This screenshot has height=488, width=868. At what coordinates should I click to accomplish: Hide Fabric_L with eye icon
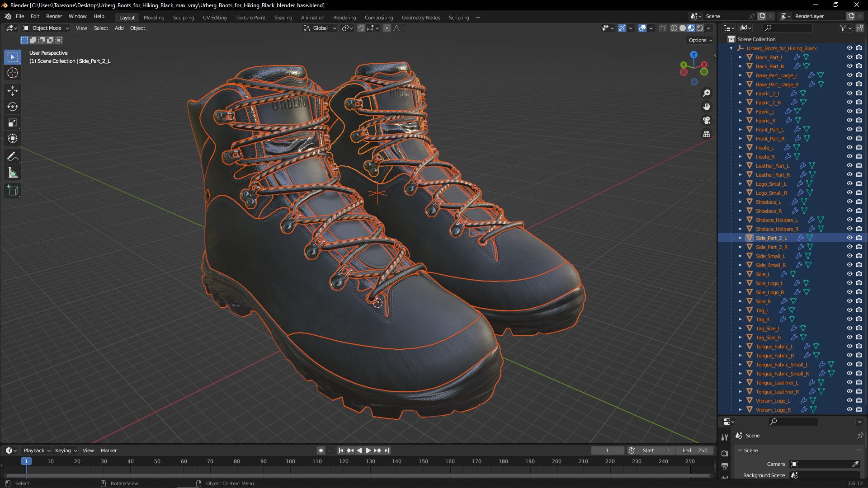click(x=849, y=111)
